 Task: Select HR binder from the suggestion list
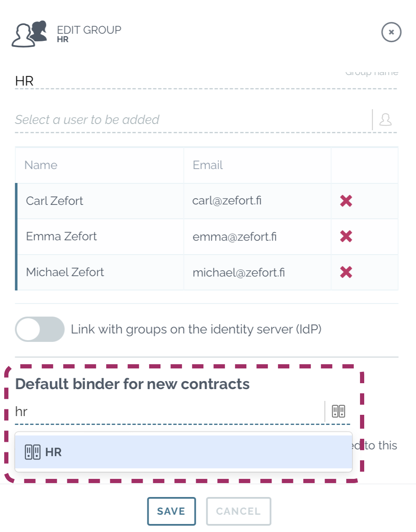point(184,452)
